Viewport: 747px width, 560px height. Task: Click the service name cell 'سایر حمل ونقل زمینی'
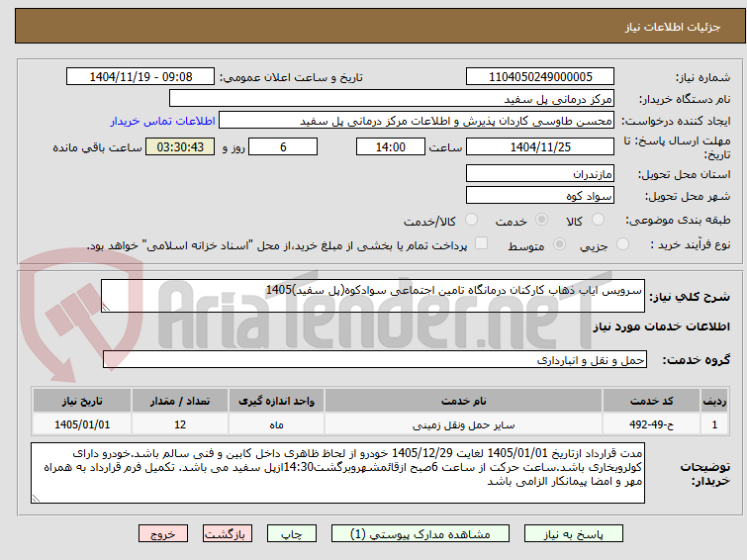[x=464, y=424]
